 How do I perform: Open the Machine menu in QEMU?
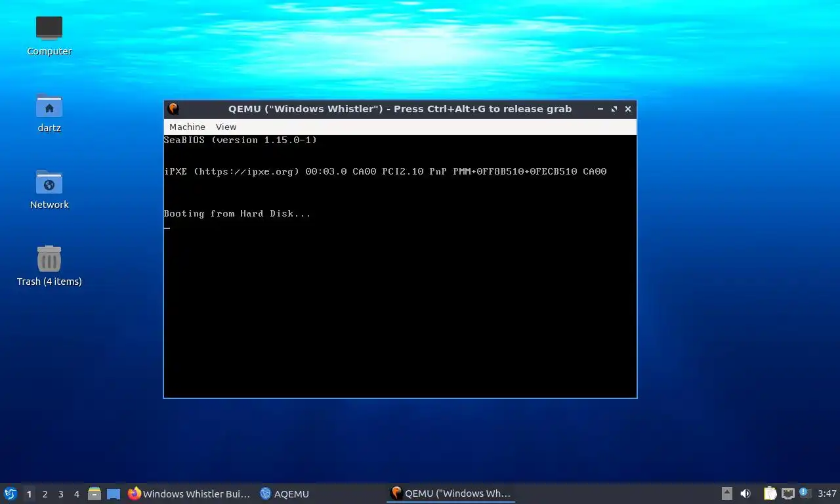[x=187, y=127]
